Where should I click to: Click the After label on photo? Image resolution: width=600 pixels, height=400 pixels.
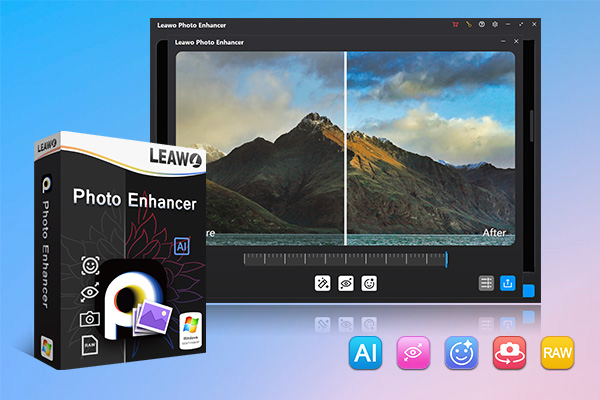pyautogui.click(x=494, y=232)
